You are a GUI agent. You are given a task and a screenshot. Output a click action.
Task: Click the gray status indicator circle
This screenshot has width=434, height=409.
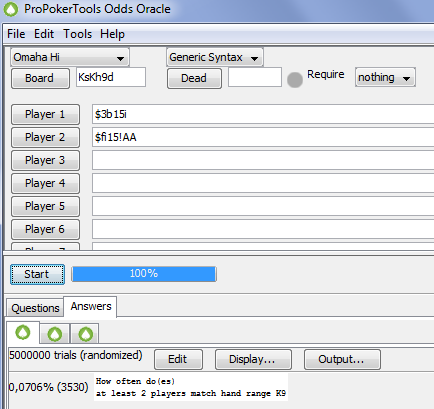click(295, 80)
